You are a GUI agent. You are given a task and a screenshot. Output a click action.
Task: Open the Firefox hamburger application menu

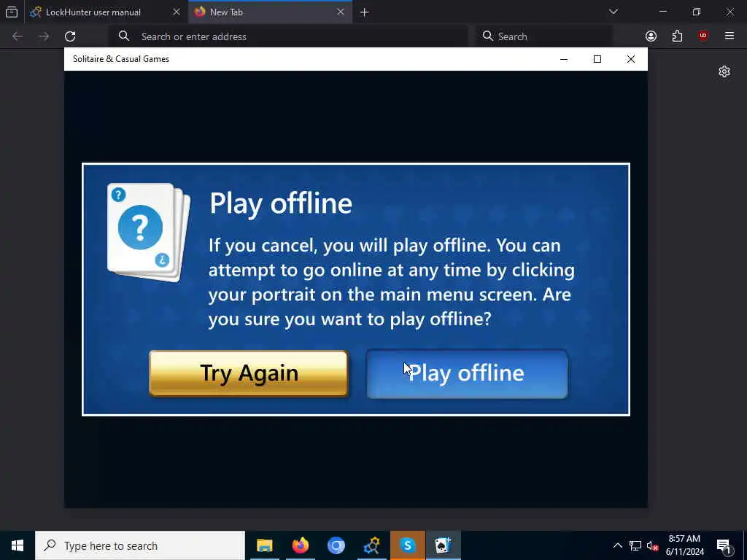729,36
